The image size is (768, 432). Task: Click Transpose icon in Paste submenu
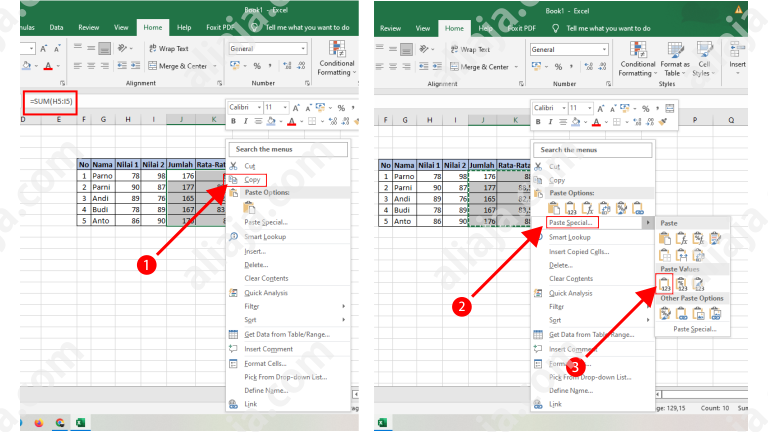point(698,255)
